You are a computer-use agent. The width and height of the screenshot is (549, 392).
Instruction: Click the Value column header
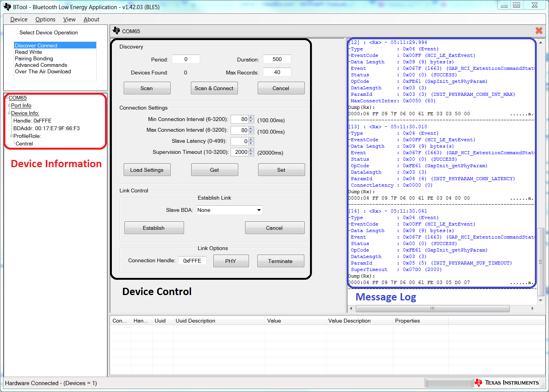274,321
